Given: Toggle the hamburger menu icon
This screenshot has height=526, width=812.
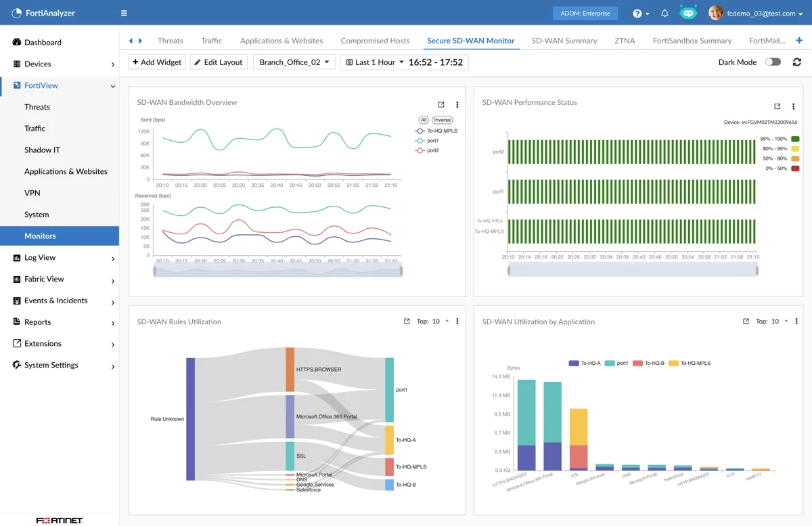Looking at the screenshot, I should tap(124, 13).
